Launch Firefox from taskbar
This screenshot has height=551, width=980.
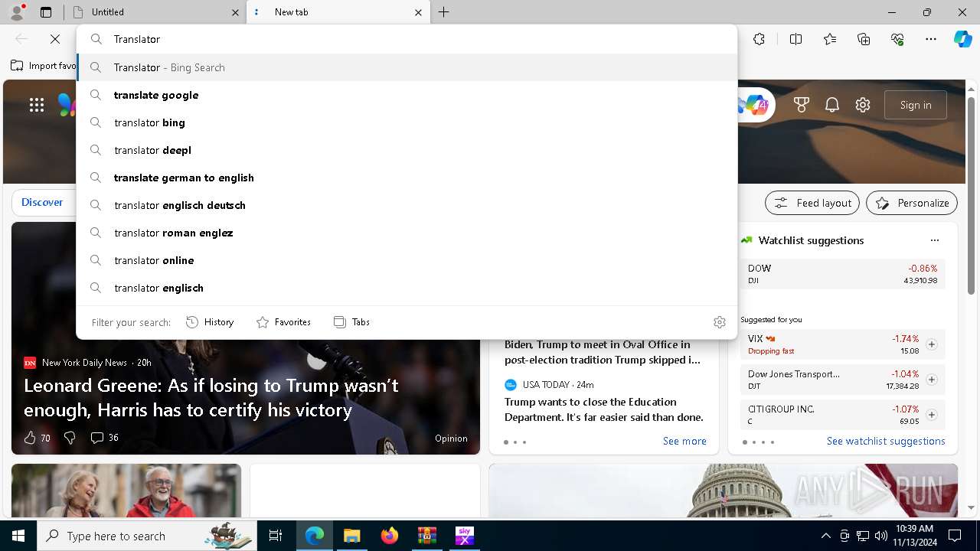click(x=389, y=536)
